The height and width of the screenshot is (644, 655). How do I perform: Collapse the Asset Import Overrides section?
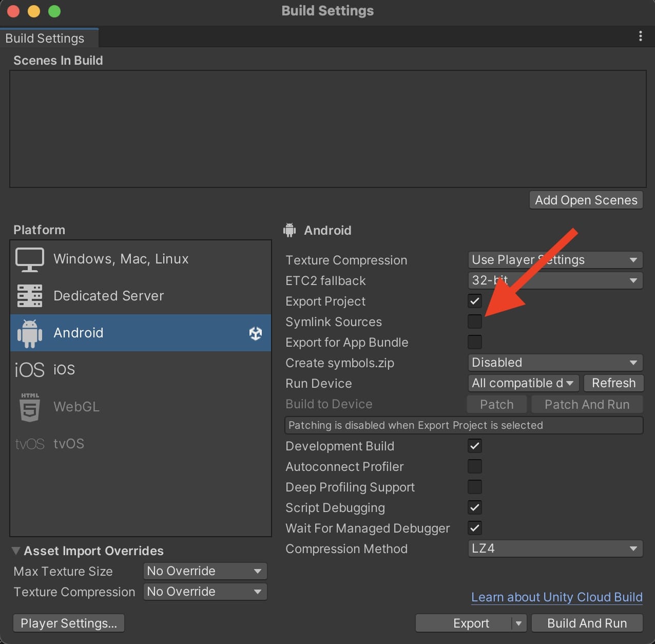point(16,551)
